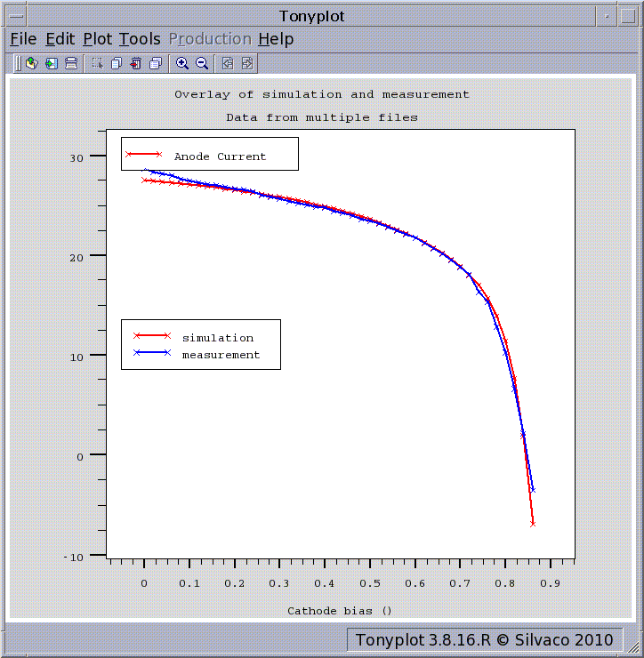Open the Plot menu

pos(97,39)
